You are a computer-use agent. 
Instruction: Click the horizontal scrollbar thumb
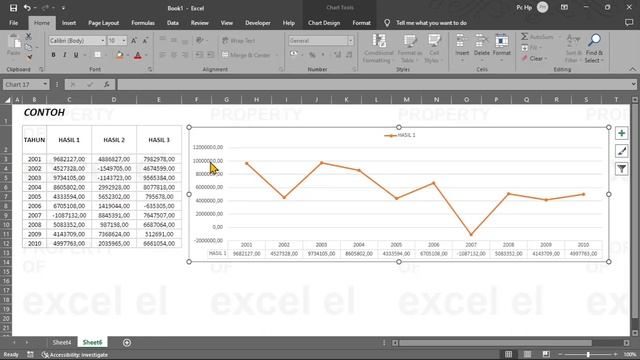(495, 343)
